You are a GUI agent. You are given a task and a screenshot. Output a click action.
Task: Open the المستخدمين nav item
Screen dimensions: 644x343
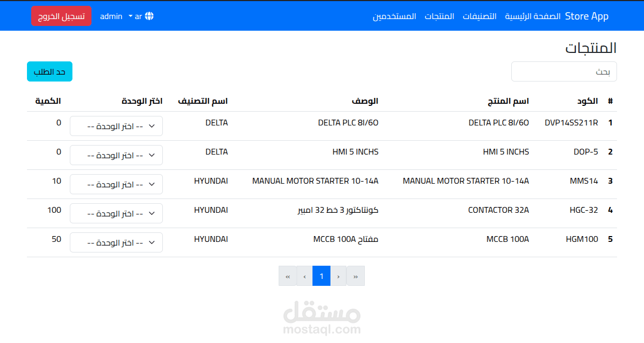[394, 16]
